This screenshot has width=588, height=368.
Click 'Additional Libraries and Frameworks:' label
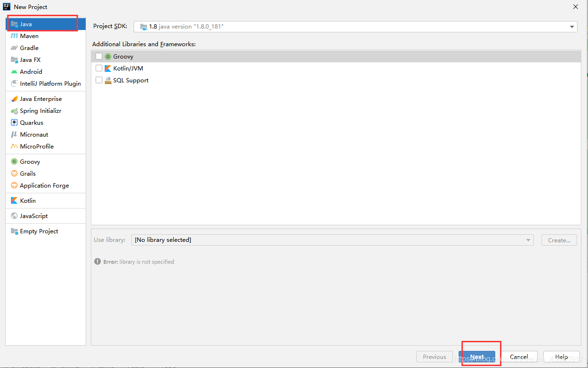point(144,44)
